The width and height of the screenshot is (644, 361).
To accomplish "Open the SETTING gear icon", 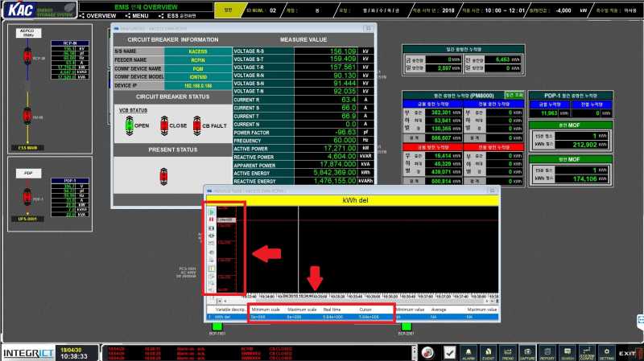I will pyautogui.click(x=607, y=353).
